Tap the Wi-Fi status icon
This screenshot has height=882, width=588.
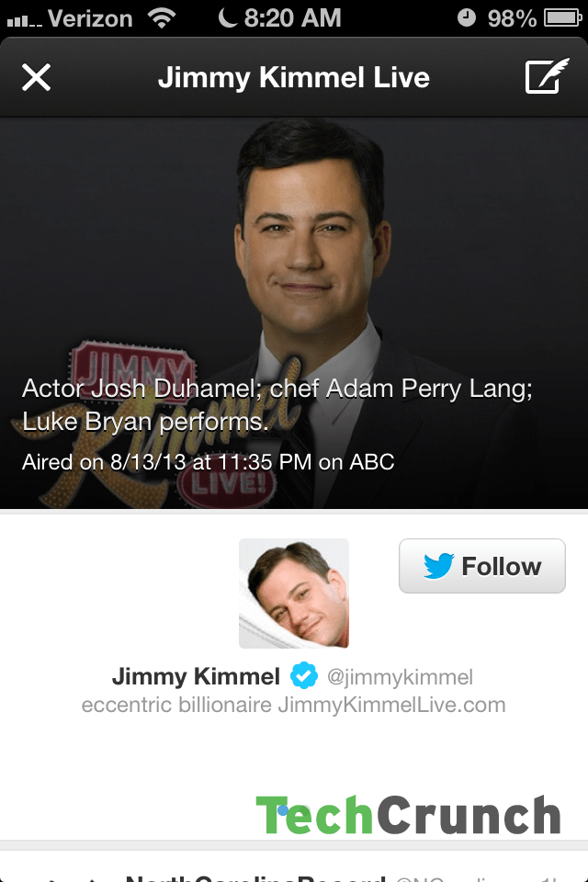coord(162,18)
